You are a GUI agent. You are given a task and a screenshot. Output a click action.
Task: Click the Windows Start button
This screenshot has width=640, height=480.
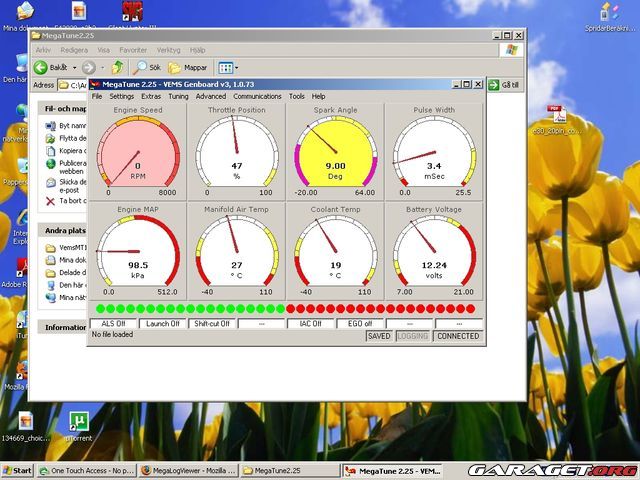pos(17,470)
